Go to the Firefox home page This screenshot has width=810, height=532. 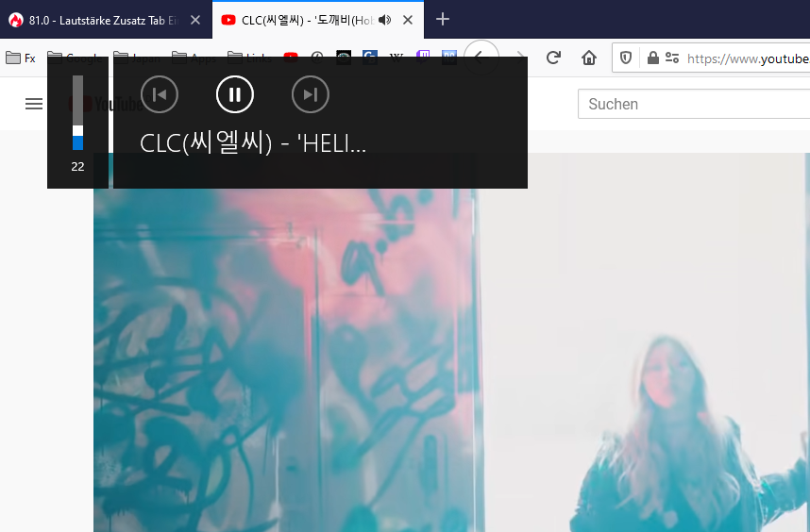coord(589,58)
